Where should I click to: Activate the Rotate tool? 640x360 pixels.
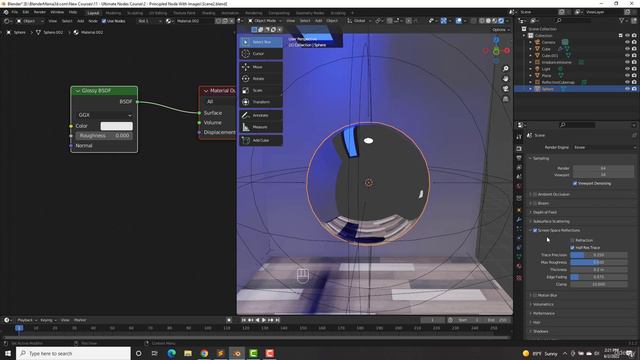click(261, 78)
